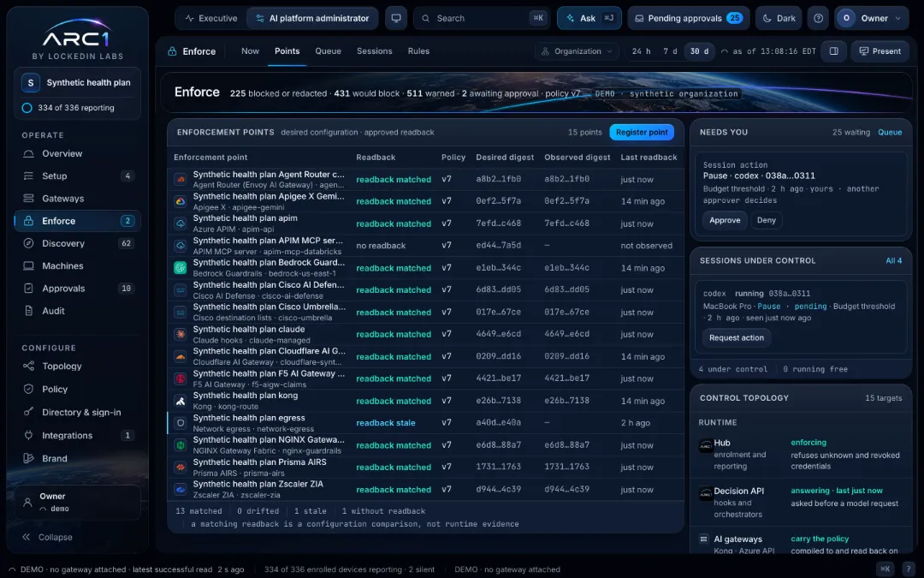Click the Search field
Viewport: 924px width, 578px height.
tap(482, 18)
